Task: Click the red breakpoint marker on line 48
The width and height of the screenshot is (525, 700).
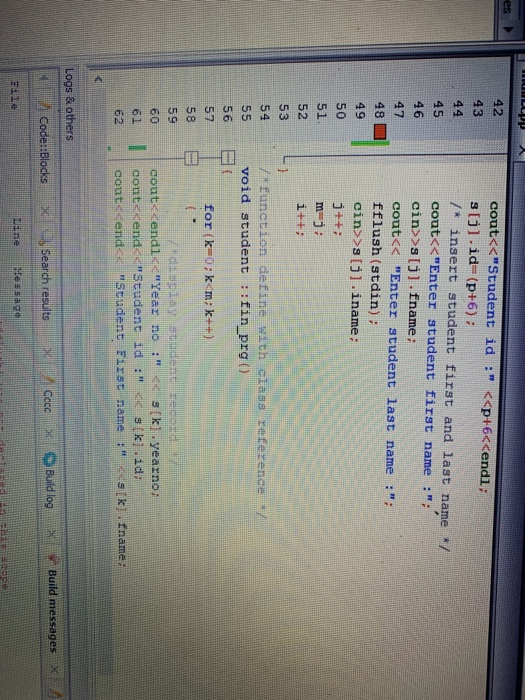Action: point(379,132)
